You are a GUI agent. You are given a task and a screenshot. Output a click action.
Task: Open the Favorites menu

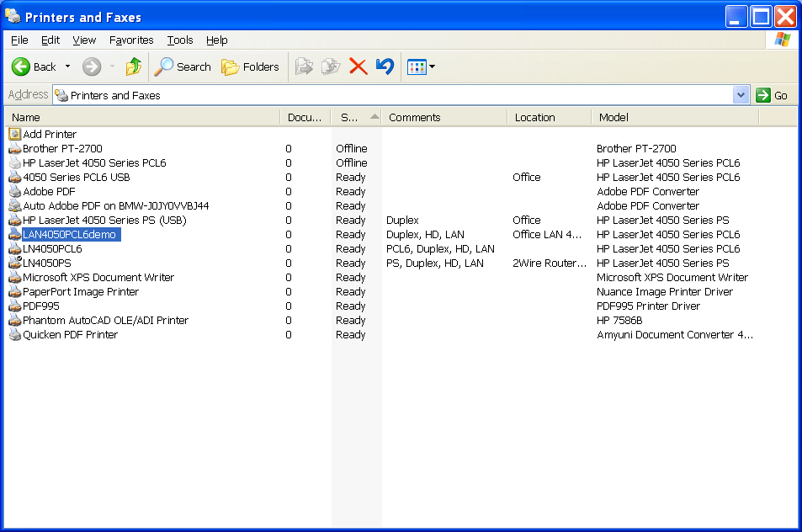131,40
